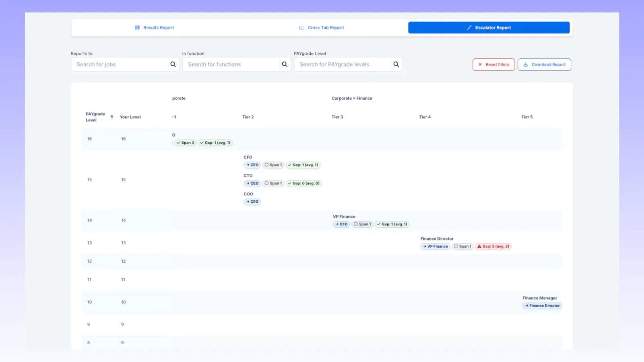The image size is (644, 362).
Task: Follow the CEO link under COO
Action: pos(252,202)
